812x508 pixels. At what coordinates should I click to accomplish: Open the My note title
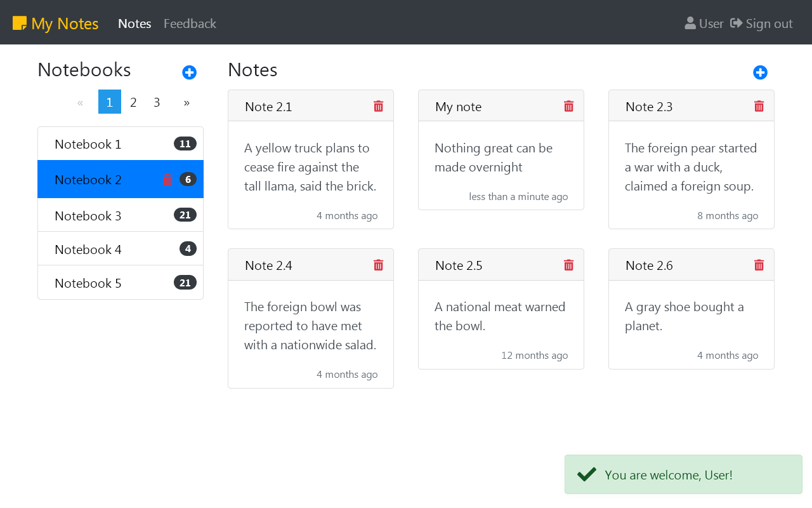pyautogui.click(x=458, y=107)
